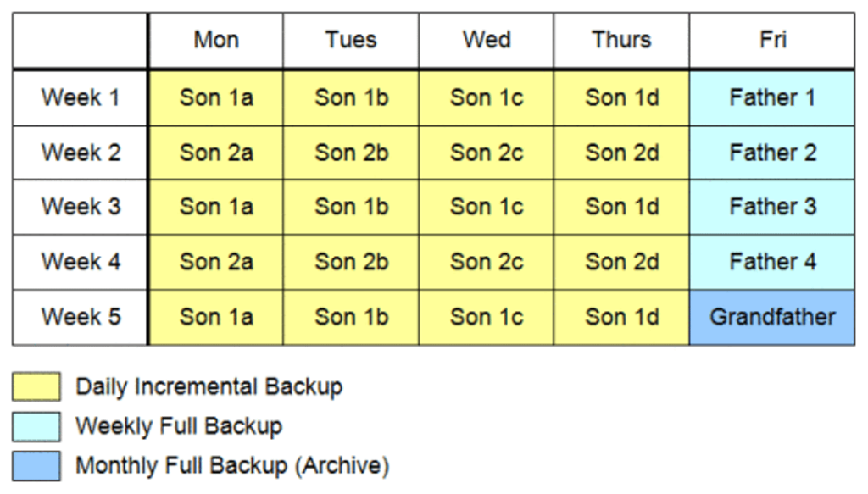868x494 pixels.
Task: Click Son 2d in the Week 4 row
Action: 621,262
